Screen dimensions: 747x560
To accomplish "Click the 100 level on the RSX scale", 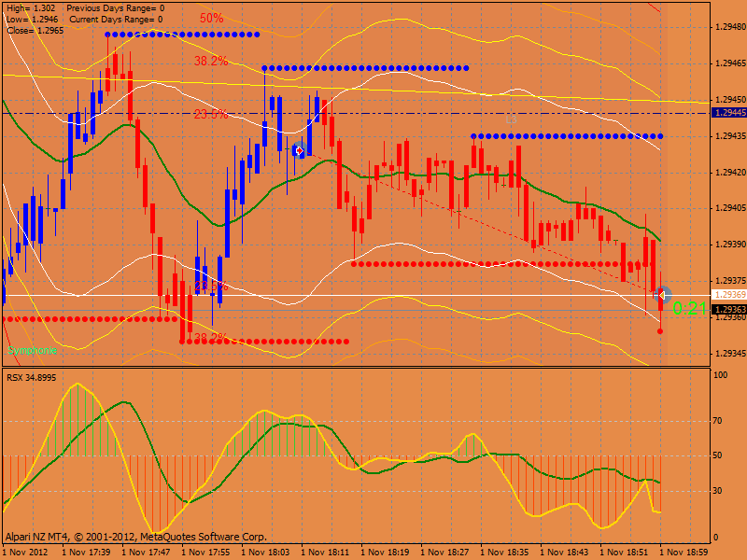I will tap(720, 375).
